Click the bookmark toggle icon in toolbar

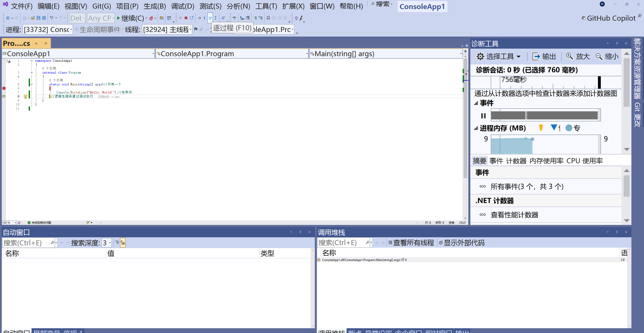tap(268, 18)
